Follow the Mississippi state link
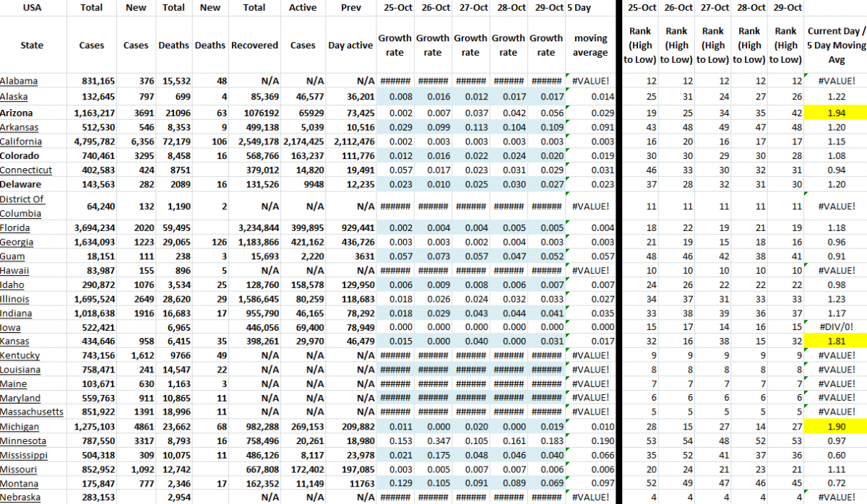This screenshot has height=504, width=867. (x=24, y=455)
